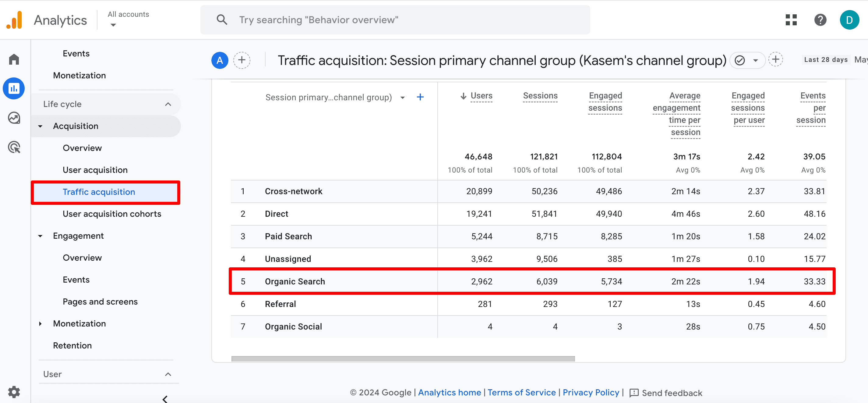The height and width of the screenshot is (403, 868).
Task: Open the Google apps grid icon
Action: pos(791,20)
